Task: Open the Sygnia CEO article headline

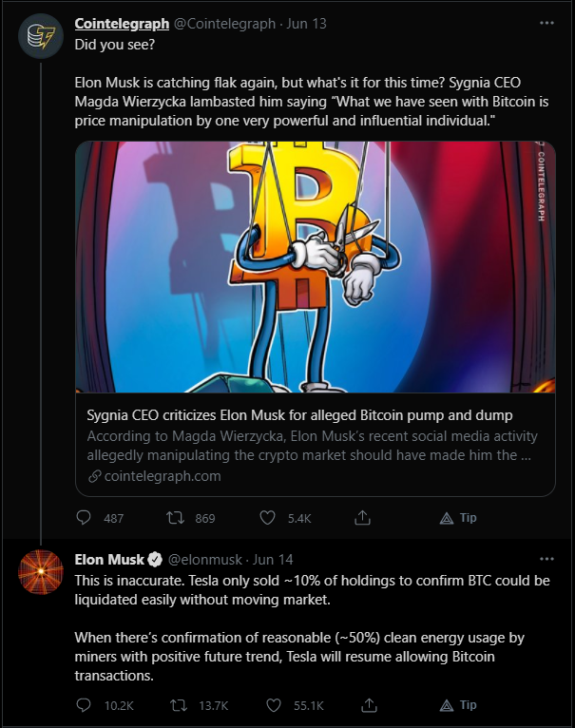Action: [299, 415]
